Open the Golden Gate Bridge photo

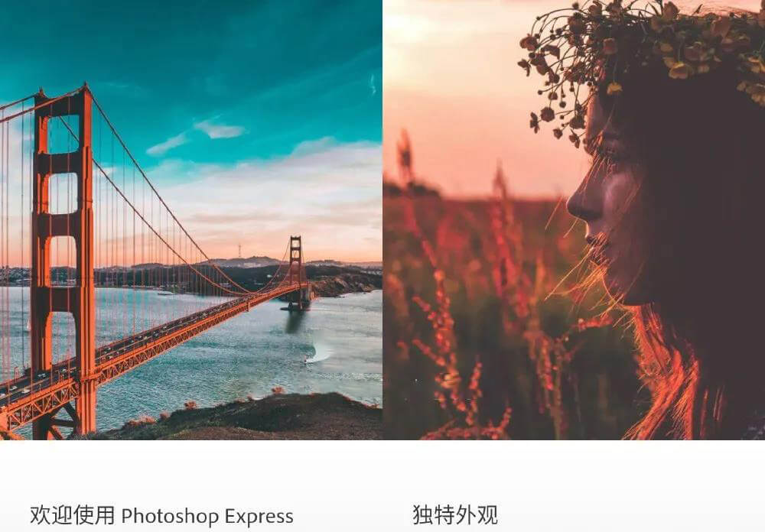[190, 219]
